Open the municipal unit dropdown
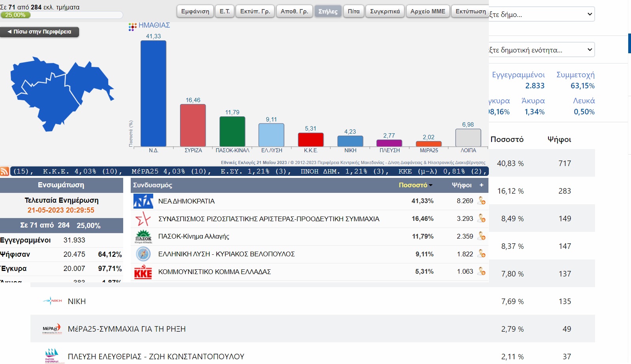Image resolution: width=631 pixels, height=364 pixels. pyautogui.click(x=541, y=50)
